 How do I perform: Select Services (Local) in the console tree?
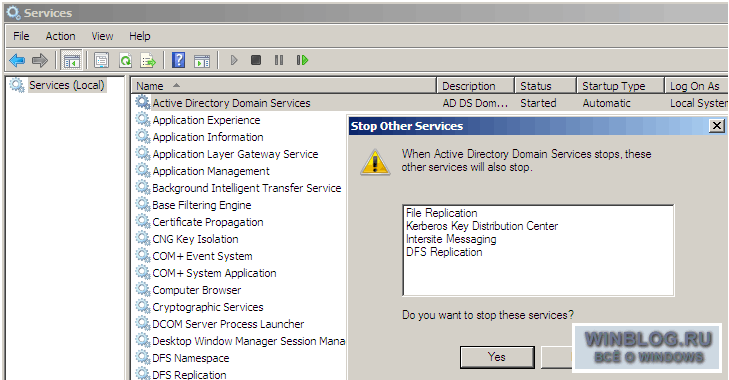tap(66, 85)
